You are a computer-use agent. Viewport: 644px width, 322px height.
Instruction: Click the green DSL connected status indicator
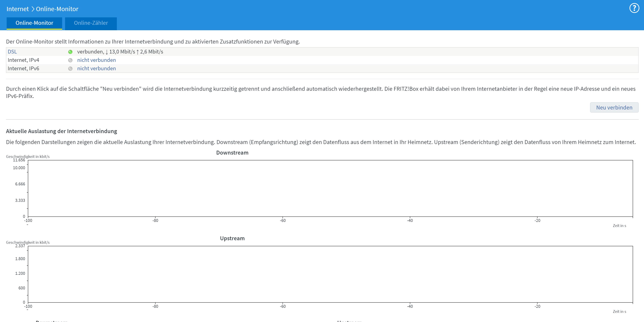click(x=70, y=52)
